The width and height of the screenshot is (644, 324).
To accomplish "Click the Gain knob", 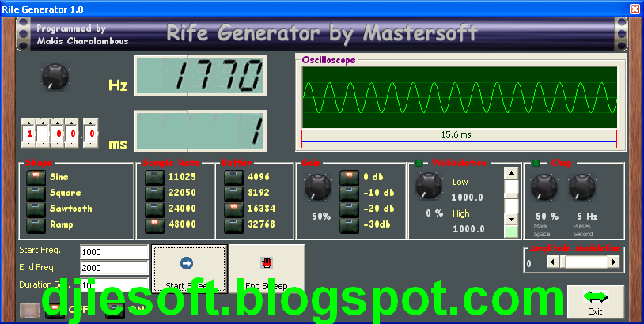I will point(318,187).
